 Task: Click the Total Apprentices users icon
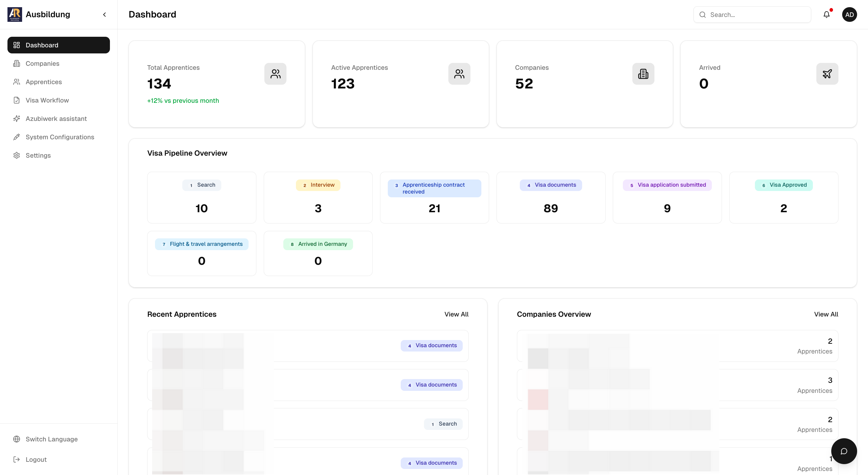[275, 74]
